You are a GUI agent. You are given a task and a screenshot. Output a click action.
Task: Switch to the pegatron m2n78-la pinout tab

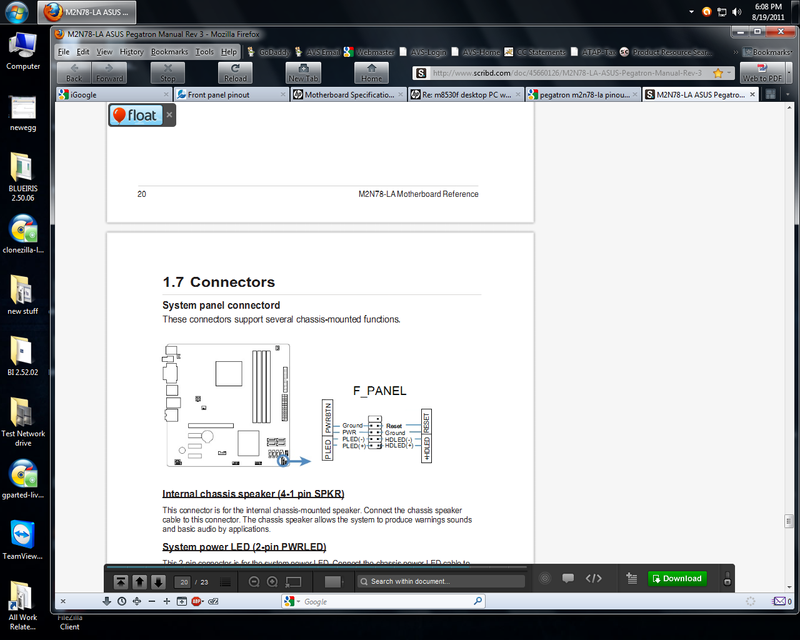point(583,94)
